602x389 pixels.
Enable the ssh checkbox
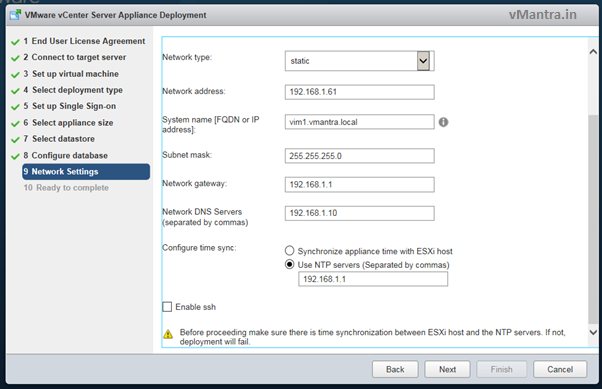click(167, 307)
